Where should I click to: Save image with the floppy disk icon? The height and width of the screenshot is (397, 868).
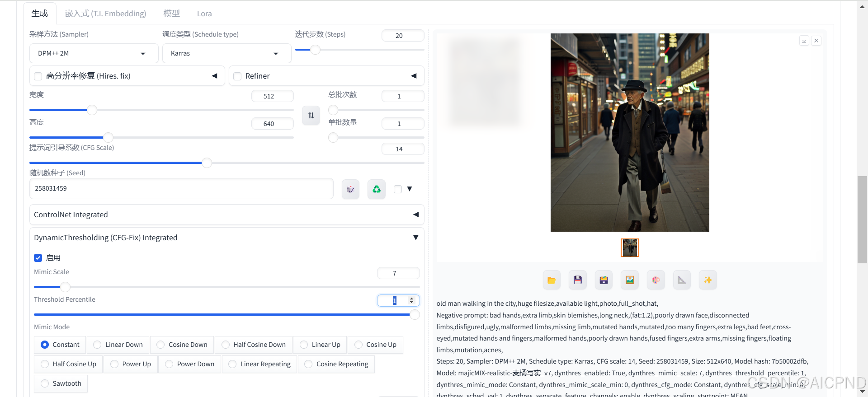click(578, 280)
